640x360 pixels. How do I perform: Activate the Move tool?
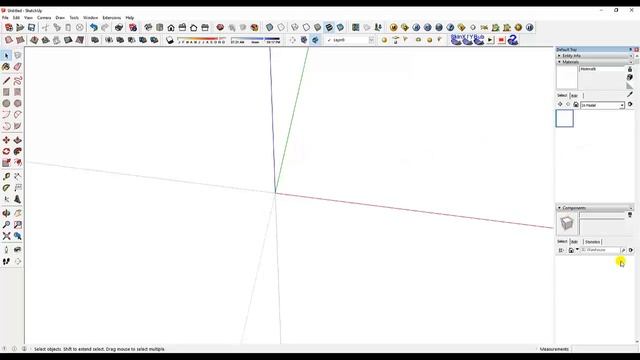[x=6, y=140]
